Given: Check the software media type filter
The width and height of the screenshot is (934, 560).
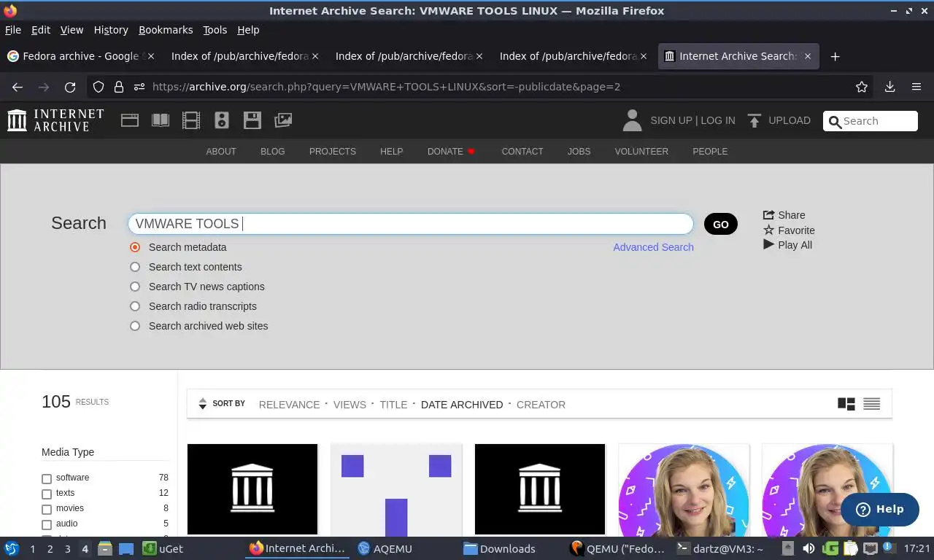Looking at the screenshot, I should coord(47,478).
